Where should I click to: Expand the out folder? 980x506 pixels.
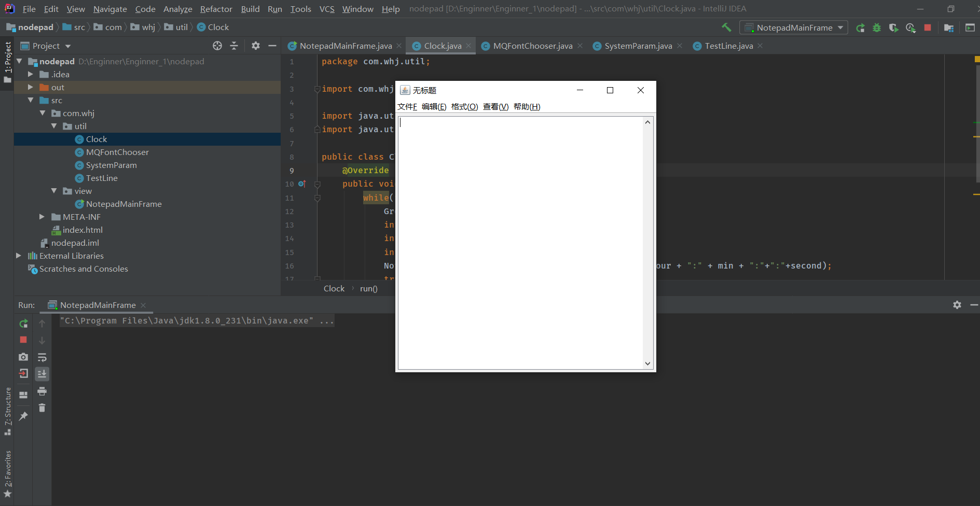(x=31, y=87)
